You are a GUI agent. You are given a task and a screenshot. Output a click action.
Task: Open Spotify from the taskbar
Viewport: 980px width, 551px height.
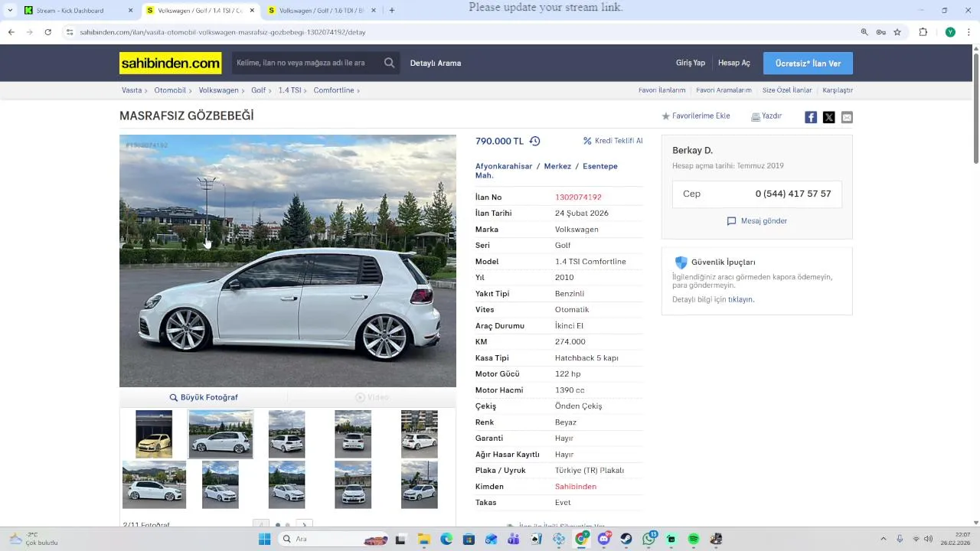coord(694,539)
